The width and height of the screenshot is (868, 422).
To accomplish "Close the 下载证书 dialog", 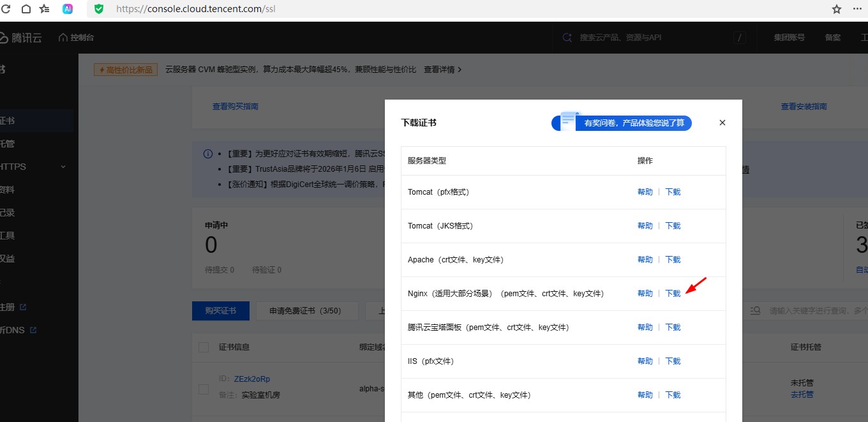I will 722,123.
